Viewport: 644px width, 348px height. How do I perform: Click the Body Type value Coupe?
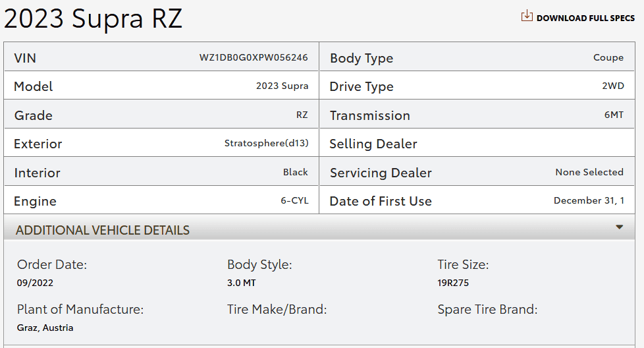[x=608, y=58]
